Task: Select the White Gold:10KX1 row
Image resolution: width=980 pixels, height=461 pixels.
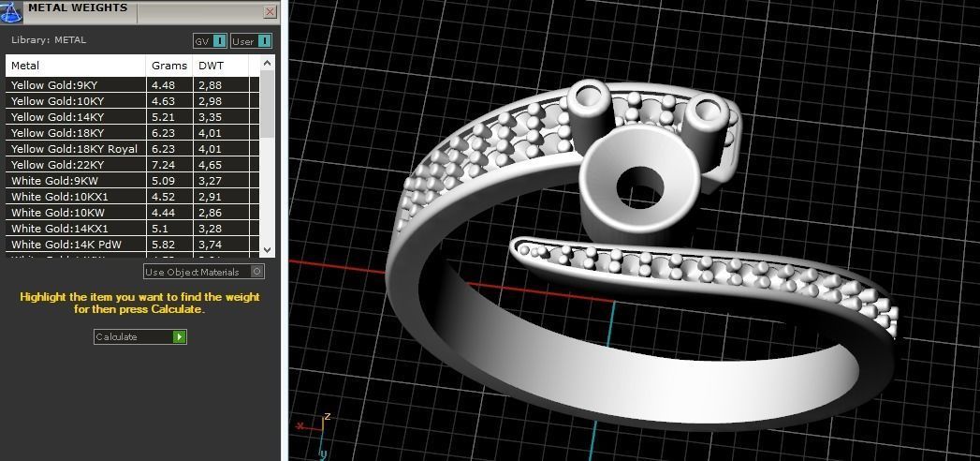Action: click(133, 197)
